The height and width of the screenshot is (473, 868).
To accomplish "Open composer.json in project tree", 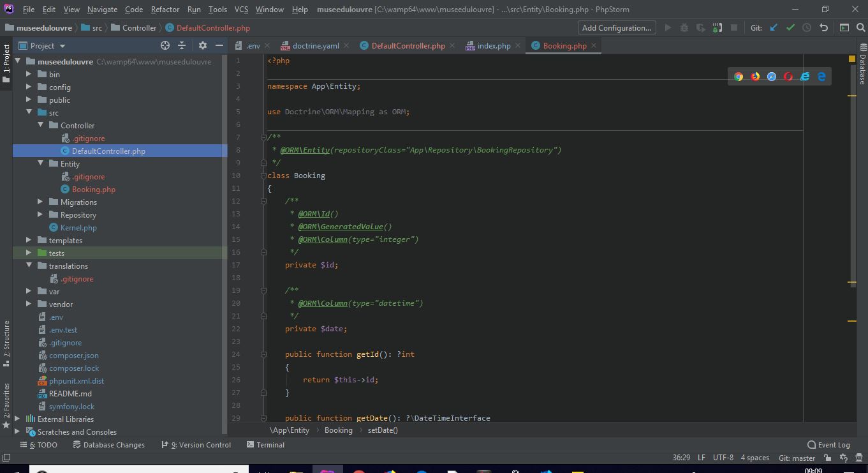I will coord(74,355).
